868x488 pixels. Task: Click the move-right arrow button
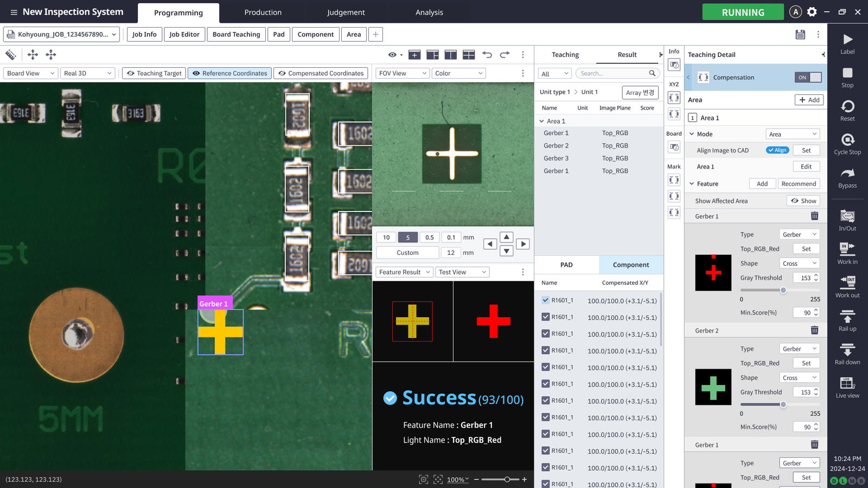tap(523, 244)
